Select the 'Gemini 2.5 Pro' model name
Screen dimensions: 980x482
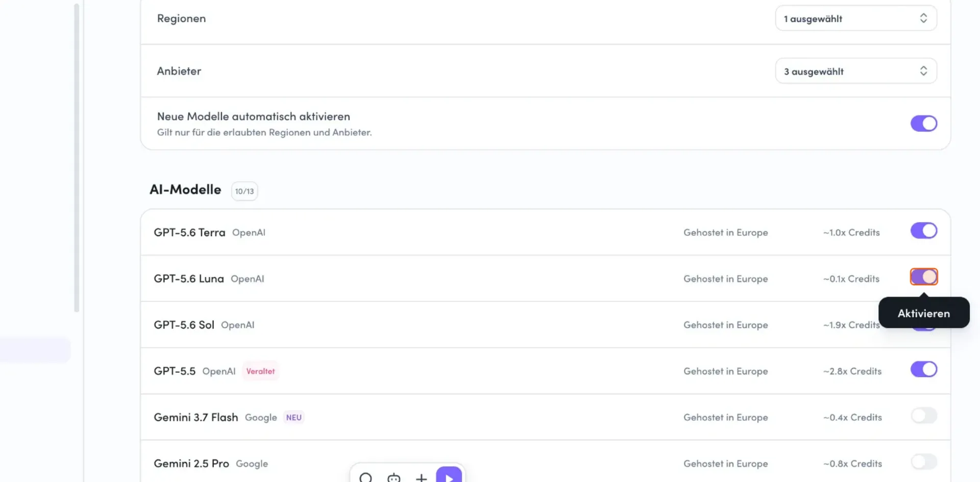tap(191, 464)
